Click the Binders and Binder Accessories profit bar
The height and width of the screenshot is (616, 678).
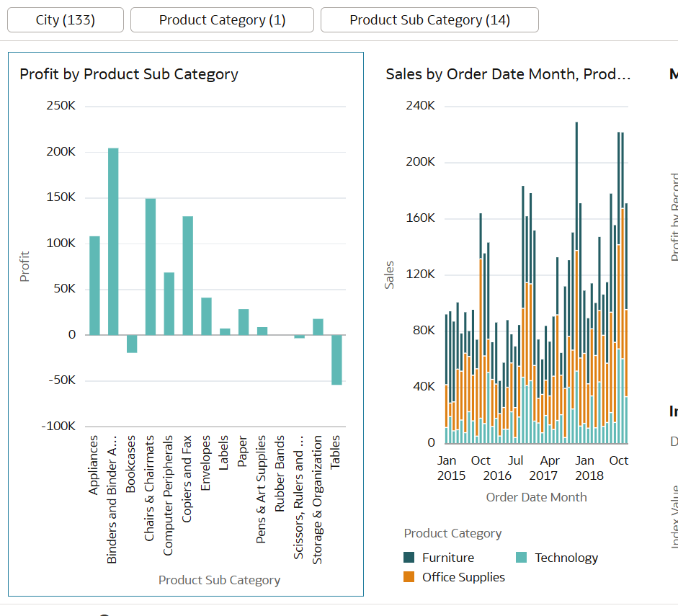click(113, 241)
